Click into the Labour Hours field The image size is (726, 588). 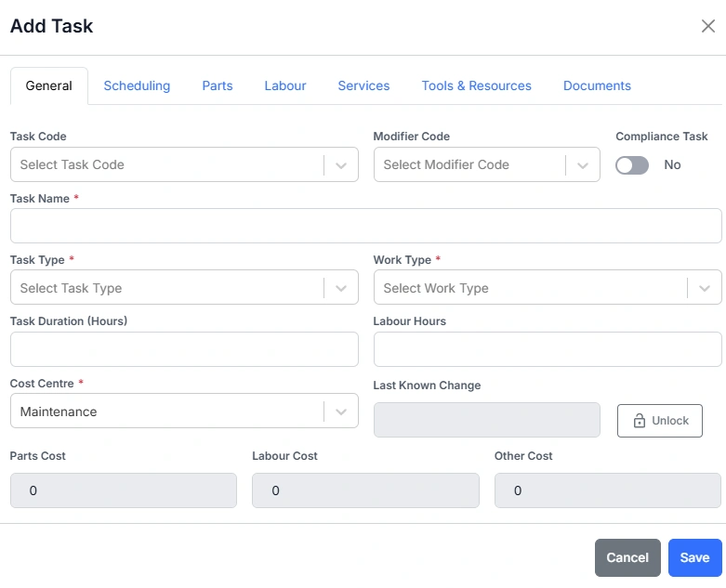click(547, 349)
